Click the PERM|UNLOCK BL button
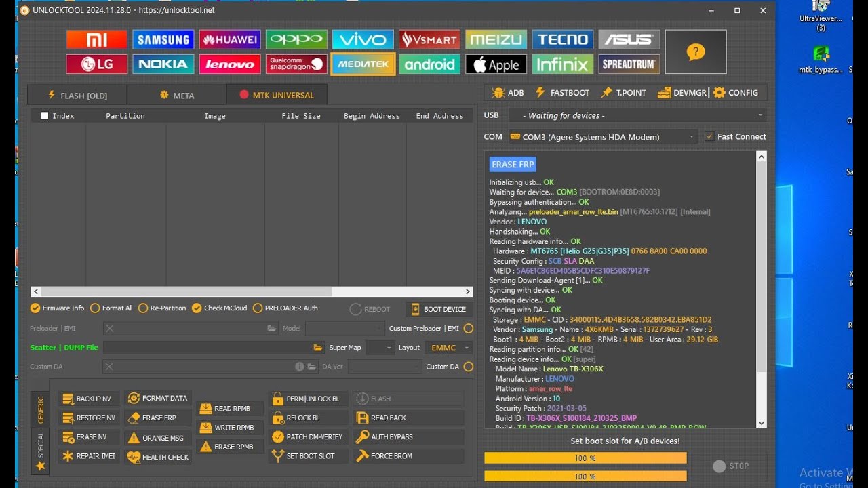Screen dimensions: 868x488 point(307,399)
